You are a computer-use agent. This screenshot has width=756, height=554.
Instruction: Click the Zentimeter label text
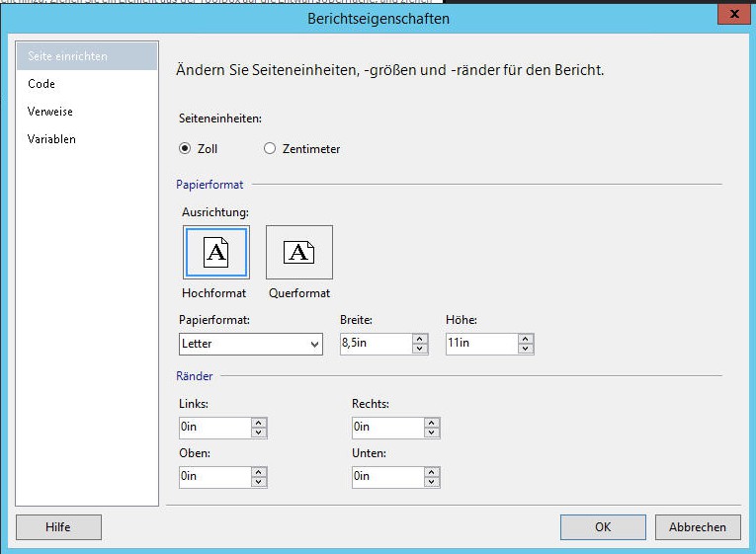(x=311, y=149)
